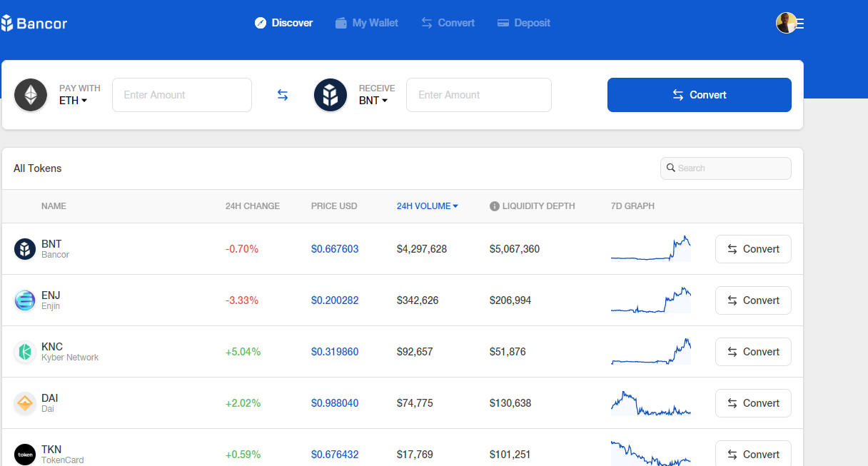The height and width of the screenshot is (466, 868).
Task: Convert BNT from its row
Action: click(753, 249)
